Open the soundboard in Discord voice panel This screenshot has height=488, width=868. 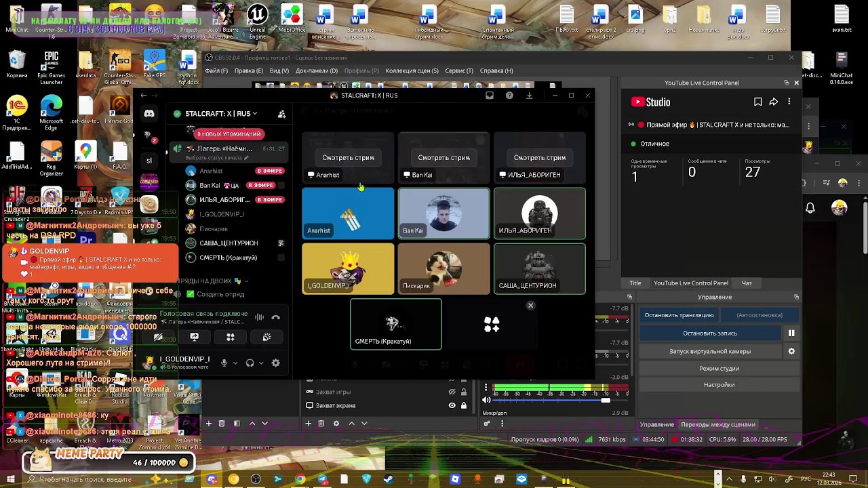click(267, 337)
